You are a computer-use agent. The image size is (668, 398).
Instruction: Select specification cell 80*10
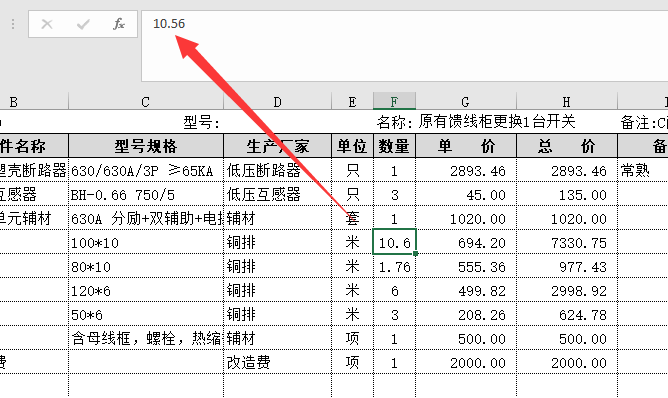(x=146, y=267)
